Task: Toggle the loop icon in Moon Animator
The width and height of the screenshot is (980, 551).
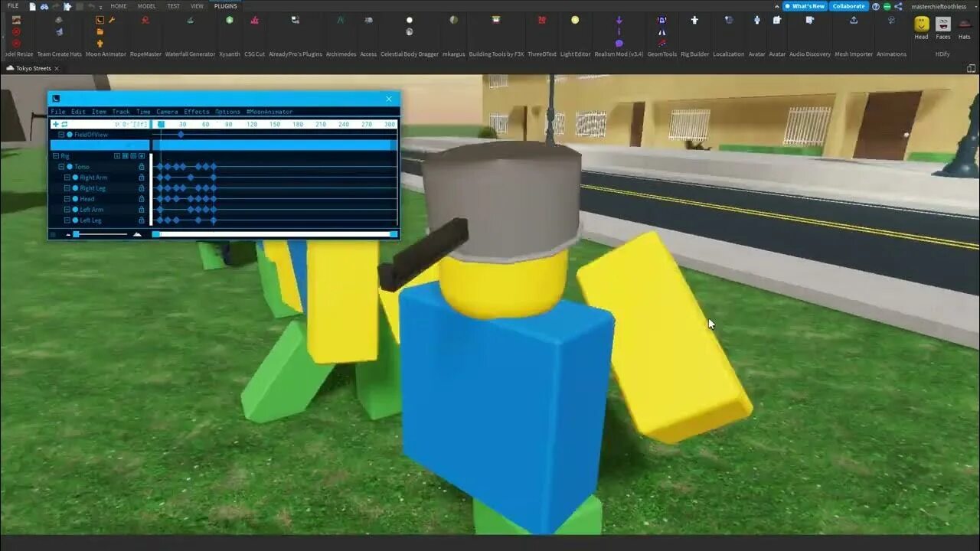Action: click(64, 124)
